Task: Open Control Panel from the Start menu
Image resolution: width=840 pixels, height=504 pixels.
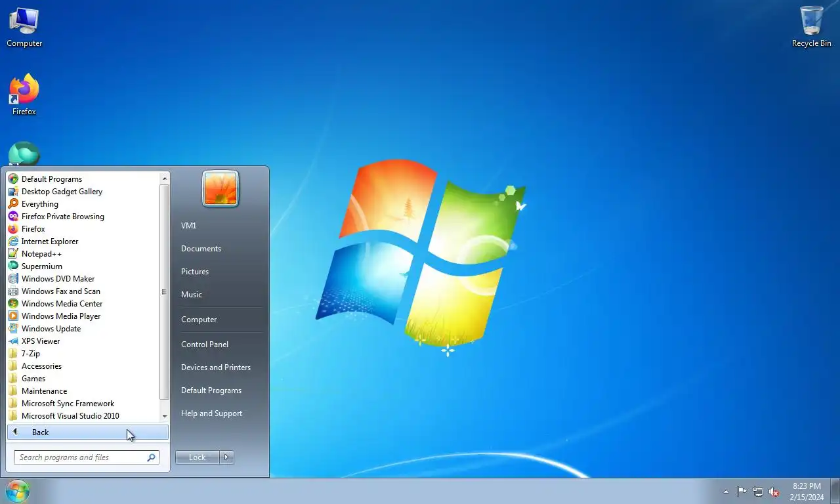Action: click(x=205, y=345)
